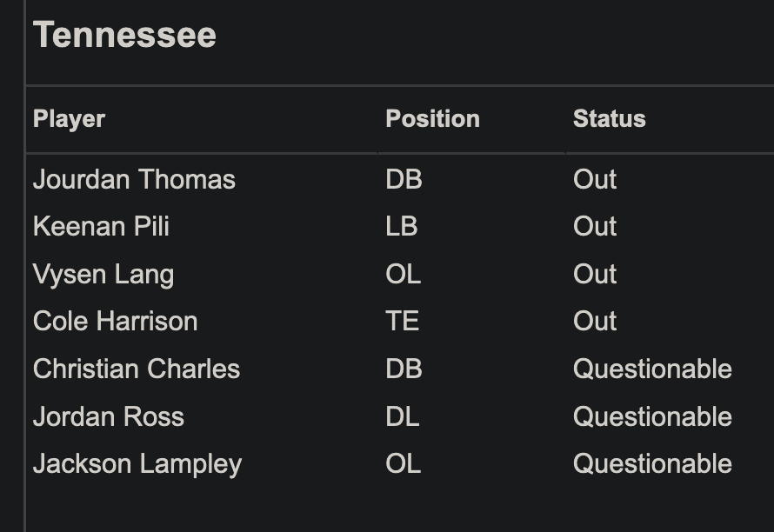Viewport: 774px width, 532px height.
Task: Click player name Jordan Ross
Action: 109,417
